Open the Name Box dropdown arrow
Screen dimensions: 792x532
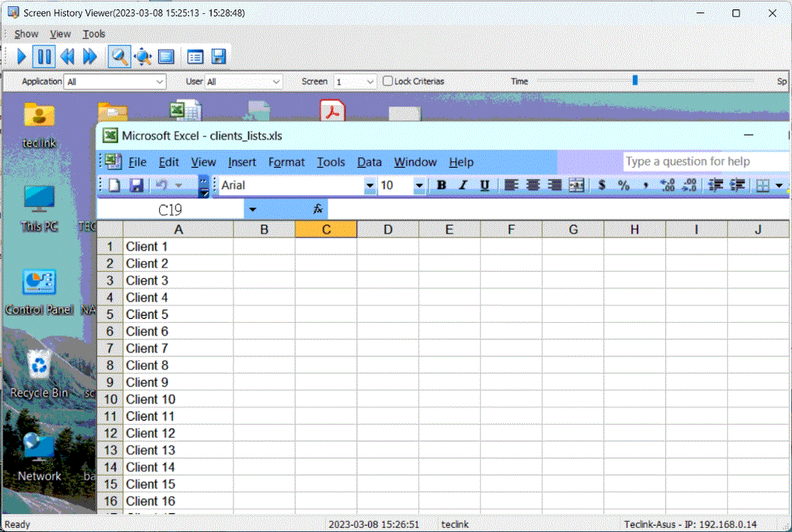click(x=252, y=210)
